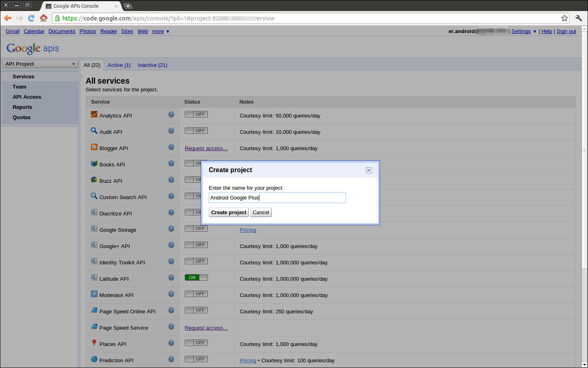588x368 pixels.
Task: Open Quotas in the sidebar
Action: click(22, 117)
